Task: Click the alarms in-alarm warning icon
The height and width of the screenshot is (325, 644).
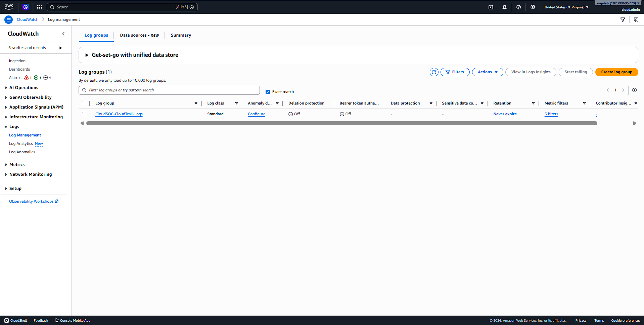Action: point(27,78)
